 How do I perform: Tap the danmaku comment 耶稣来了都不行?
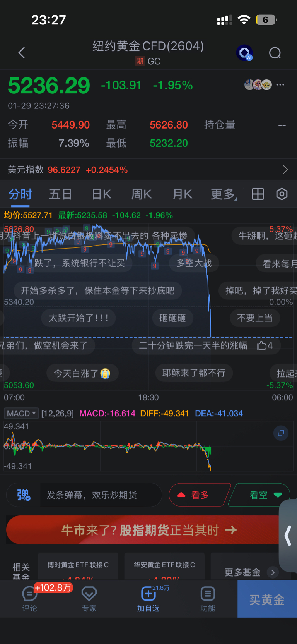[x=194, y=373]
